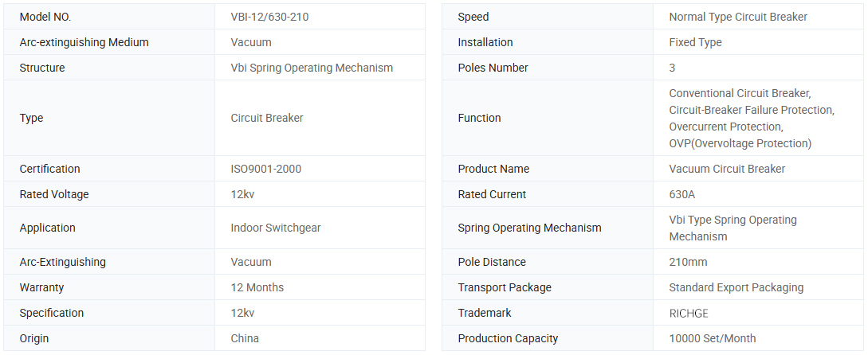Click the Normal Type Circuit Breaker speed value
The height and width of the screenshot is (355, 868).
[738, 17]
